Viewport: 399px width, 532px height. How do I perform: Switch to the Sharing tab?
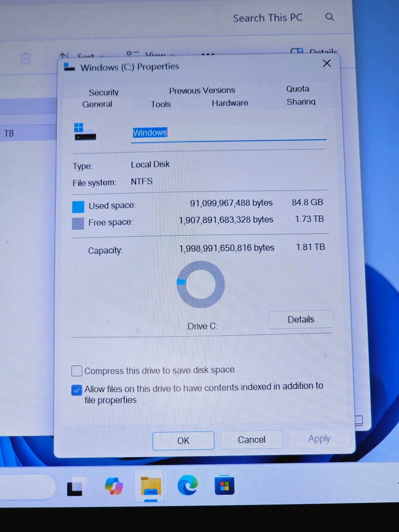[x=301, y=102]
